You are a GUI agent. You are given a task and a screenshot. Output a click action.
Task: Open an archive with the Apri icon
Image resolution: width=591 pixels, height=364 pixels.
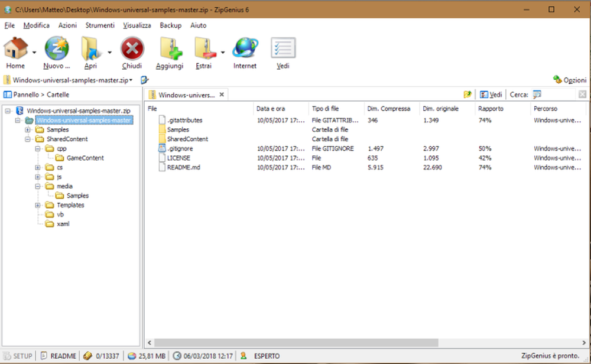[x=90, y=48]
